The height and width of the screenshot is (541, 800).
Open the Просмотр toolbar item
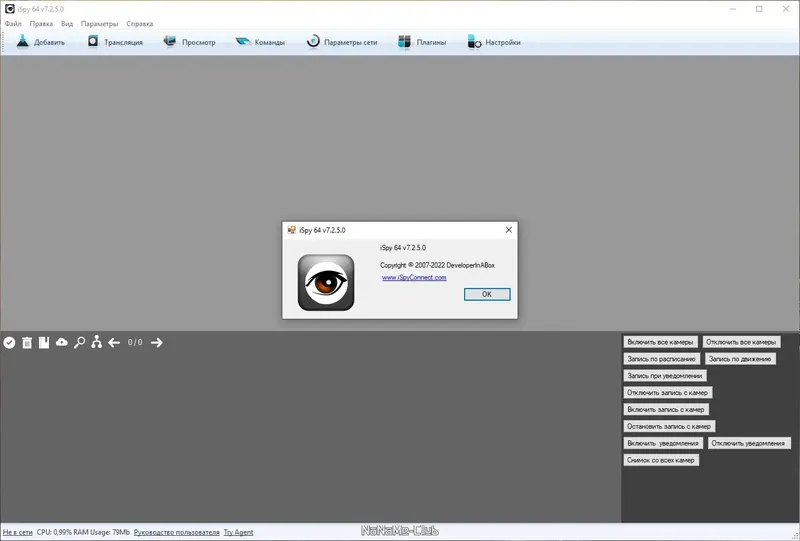(x=189, y=42)
